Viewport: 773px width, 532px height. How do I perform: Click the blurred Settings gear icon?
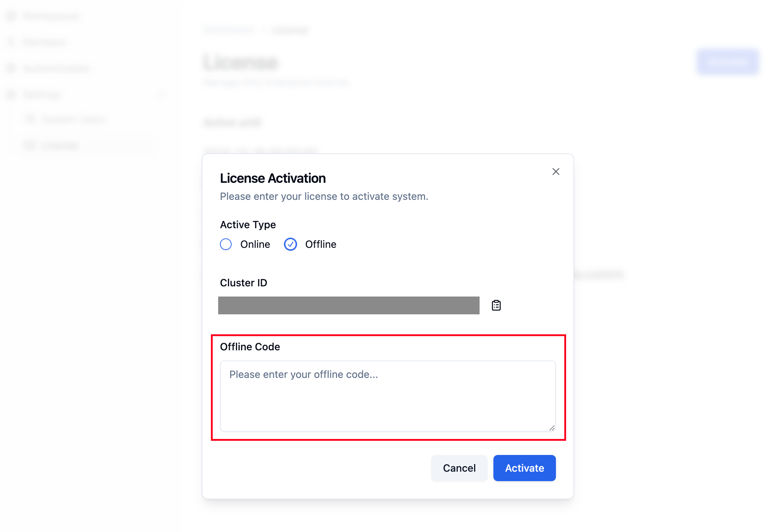point(11,94)
